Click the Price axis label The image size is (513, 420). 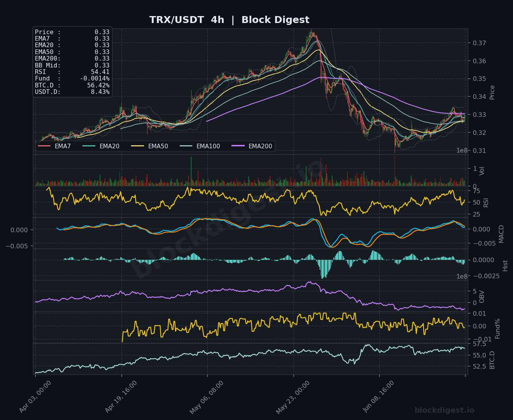coord(492,92)
